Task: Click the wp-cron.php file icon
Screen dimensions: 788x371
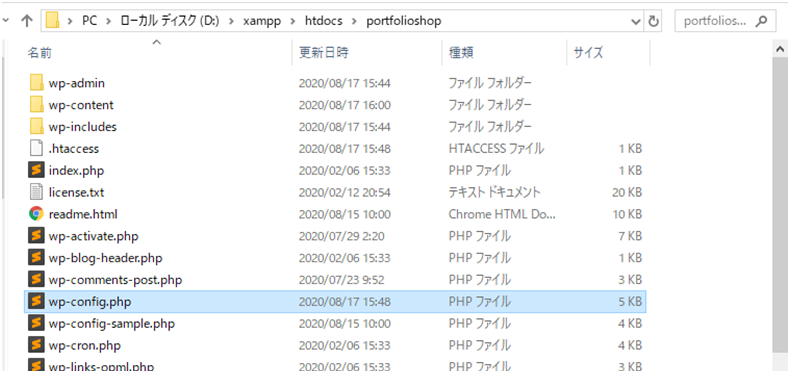Action: pyautogui.click(x=37, y=345)
